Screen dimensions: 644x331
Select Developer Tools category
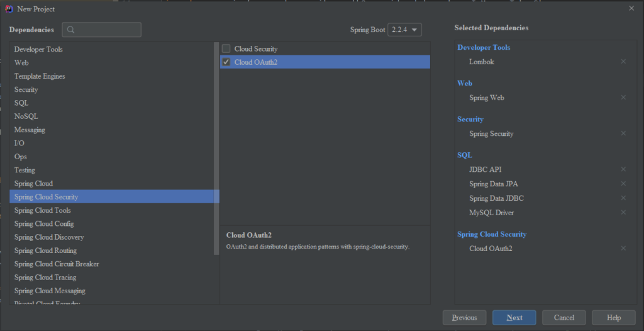pos(114,49)
